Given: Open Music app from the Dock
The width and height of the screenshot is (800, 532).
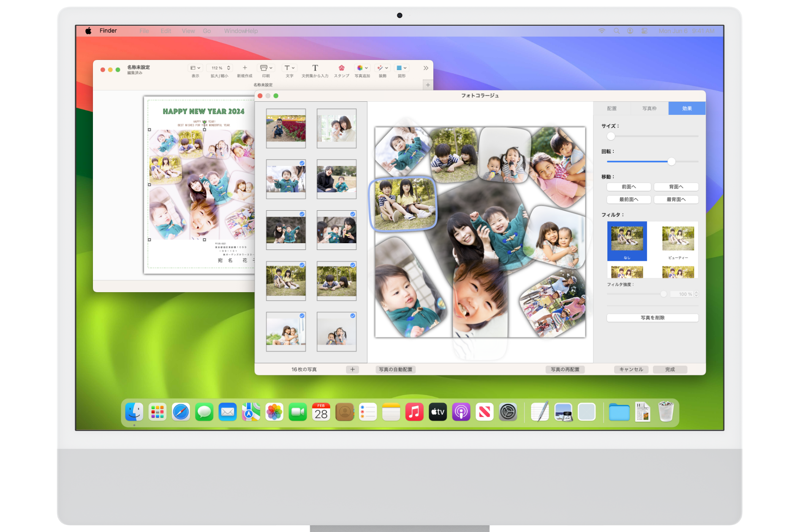Looking at the screenshot, I should click(x=414, y=412).
